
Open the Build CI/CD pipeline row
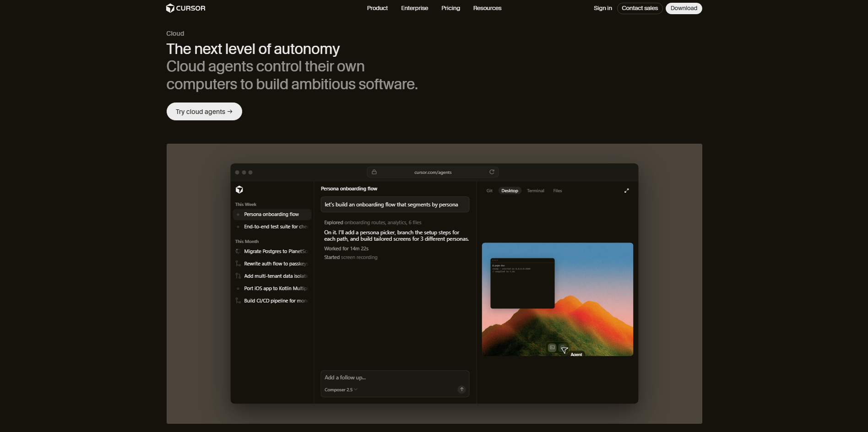click(272, 301)
